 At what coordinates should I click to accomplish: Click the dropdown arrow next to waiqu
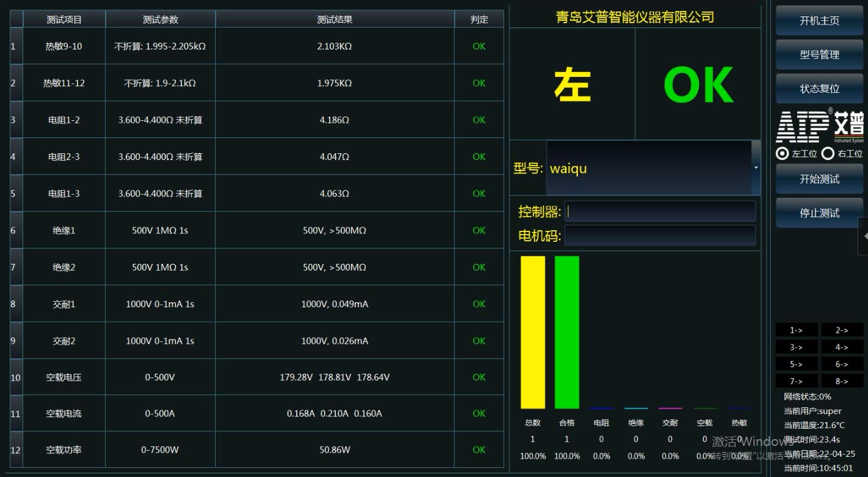pos(756,167)
